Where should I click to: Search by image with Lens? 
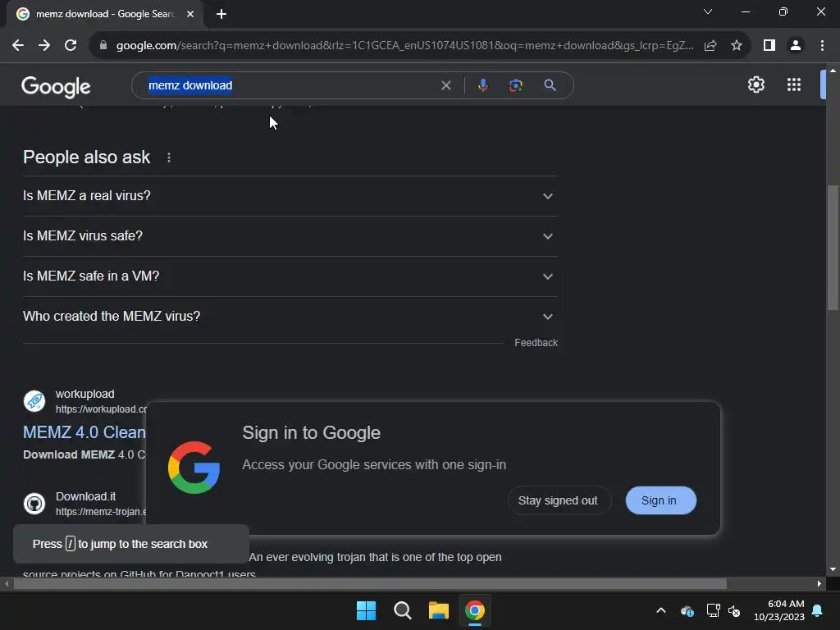(515, 85)
